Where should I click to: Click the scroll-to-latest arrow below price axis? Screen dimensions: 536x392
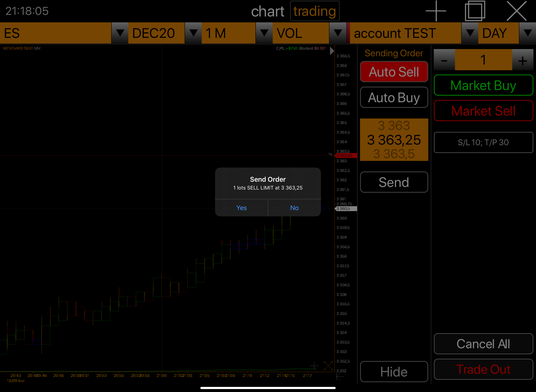(x=340, y=376)
